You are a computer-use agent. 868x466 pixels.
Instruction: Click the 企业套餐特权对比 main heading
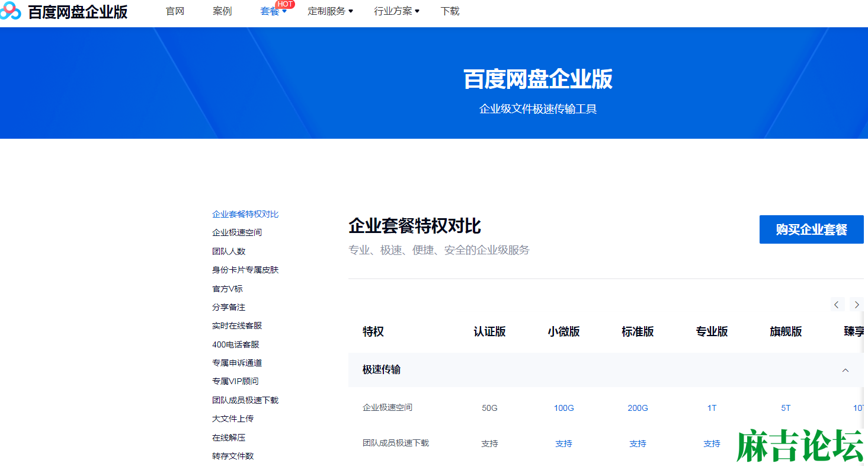415,226
